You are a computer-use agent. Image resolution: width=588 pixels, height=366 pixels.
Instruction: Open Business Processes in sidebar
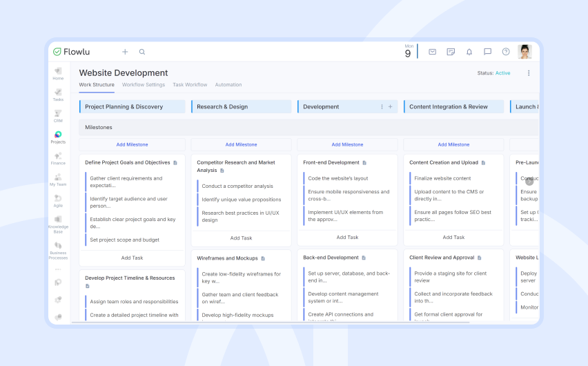coord(58,251)
